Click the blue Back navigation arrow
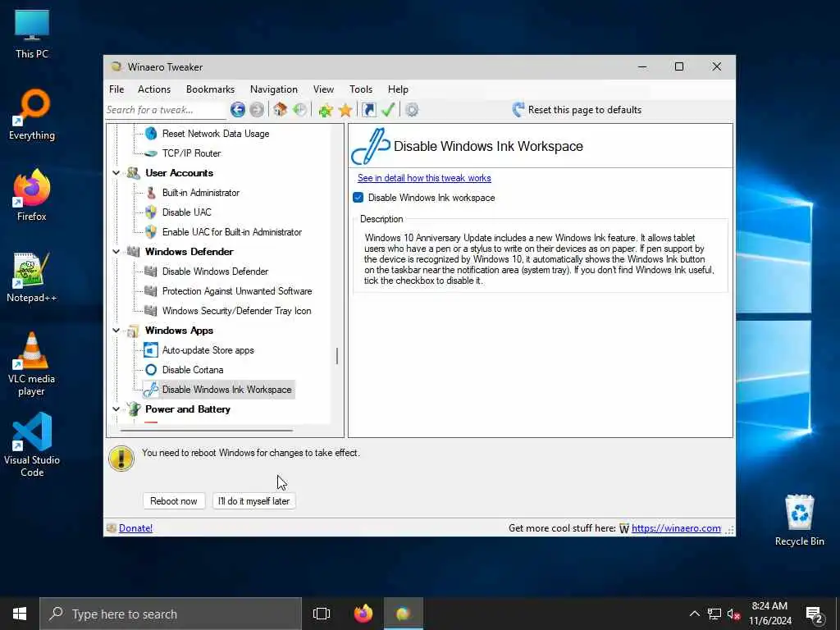Viewport: 840px width, 630px height. tap(238, 110)
